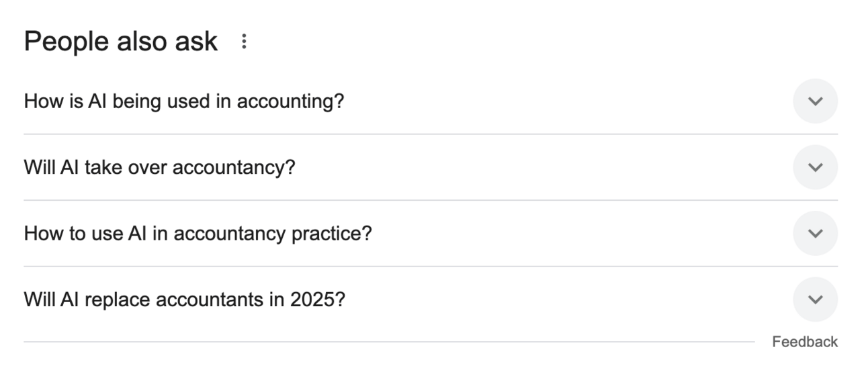The width and height of the screenshot is (868, 378).
Task: Click the word accountants in the last question
Action: click(210, 299)
